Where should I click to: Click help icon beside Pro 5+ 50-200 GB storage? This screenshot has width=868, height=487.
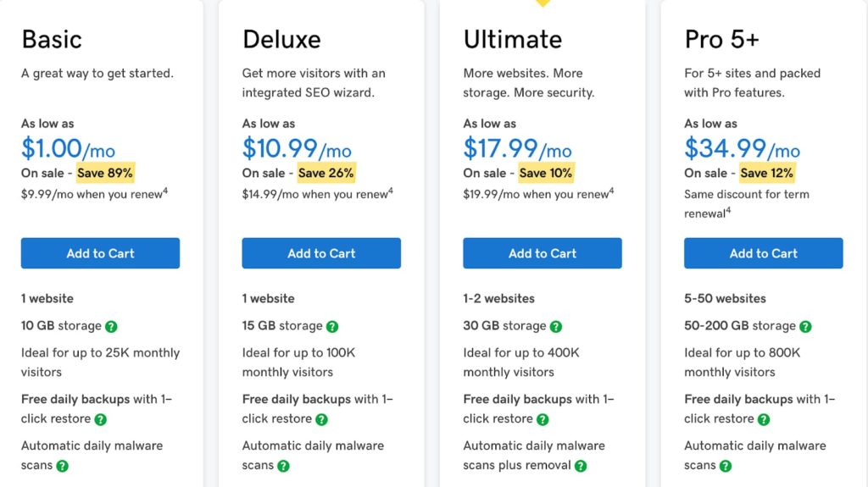click(x=805, y=326)
